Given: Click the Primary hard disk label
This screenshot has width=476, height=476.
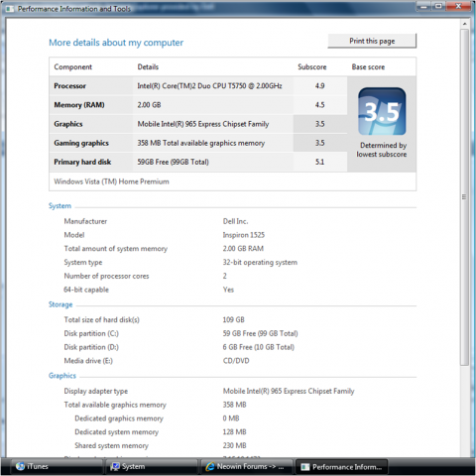Looking at the screenshot, I should click(82, 162).
